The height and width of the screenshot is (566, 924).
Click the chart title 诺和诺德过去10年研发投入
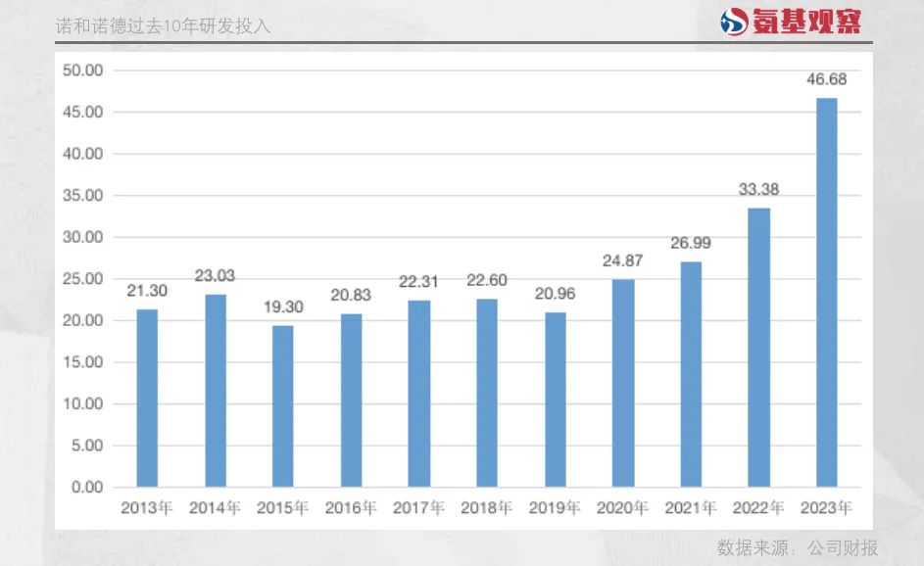163,26
